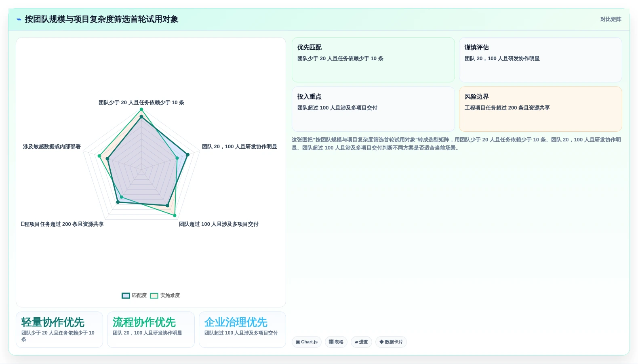Click radar axis label 工程项目任务超过 200 条且资源共享

coord(62,224)
